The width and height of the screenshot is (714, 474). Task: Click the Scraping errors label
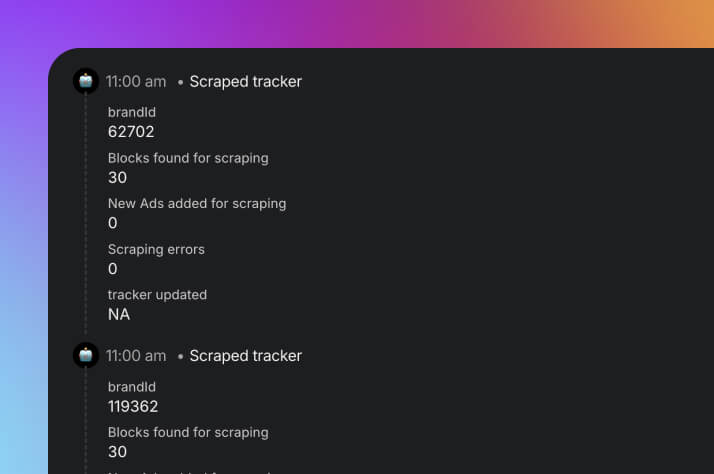tap(156, 249)
